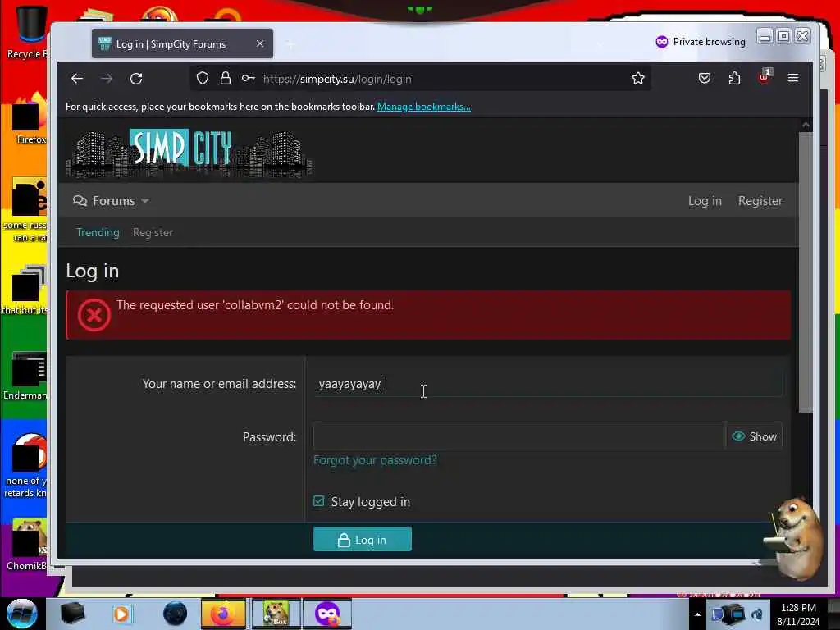Reload the page with the refresh icon
840x630 pixels.
click(x=136, y=79)
